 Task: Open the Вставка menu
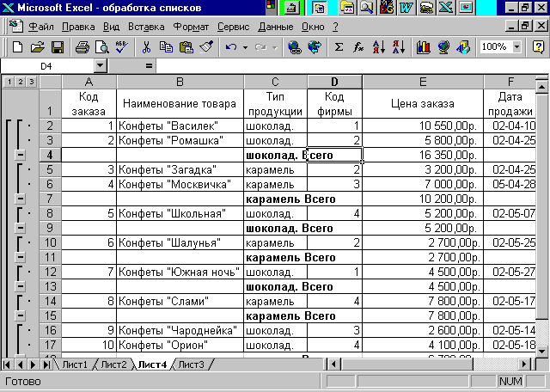pos(146,27)
